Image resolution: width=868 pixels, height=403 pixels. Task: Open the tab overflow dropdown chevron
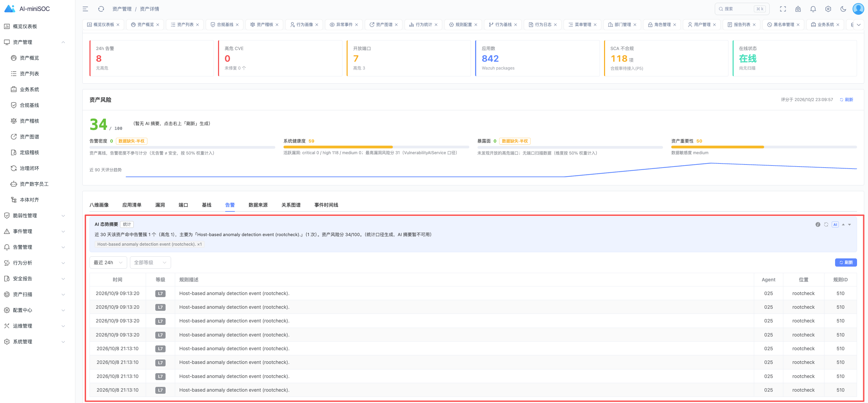click(x=859, y=25)
